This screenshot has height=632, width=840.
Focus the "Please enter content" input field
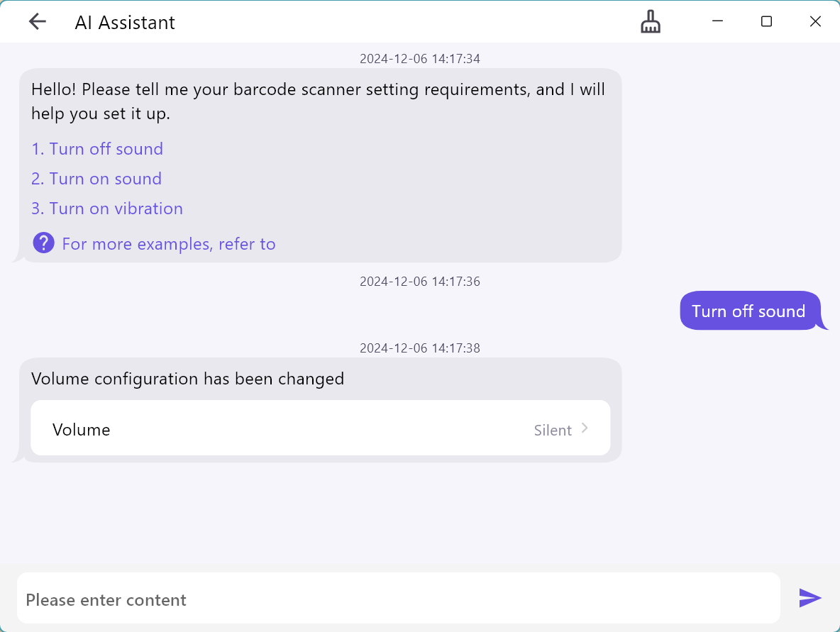[398, 599]
